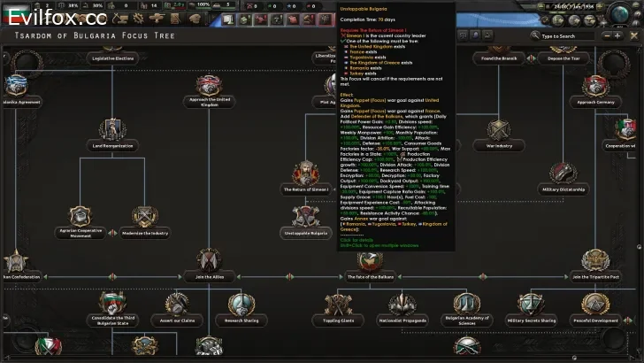This screenshot has height=363, width=644.
Task: Select the Toppling Giants focus
Action: tap(338, 310)
